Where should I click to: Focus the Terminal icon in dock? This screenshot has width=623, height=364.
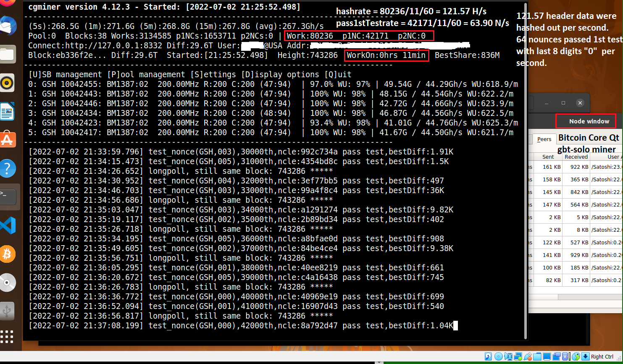(8, 196)
